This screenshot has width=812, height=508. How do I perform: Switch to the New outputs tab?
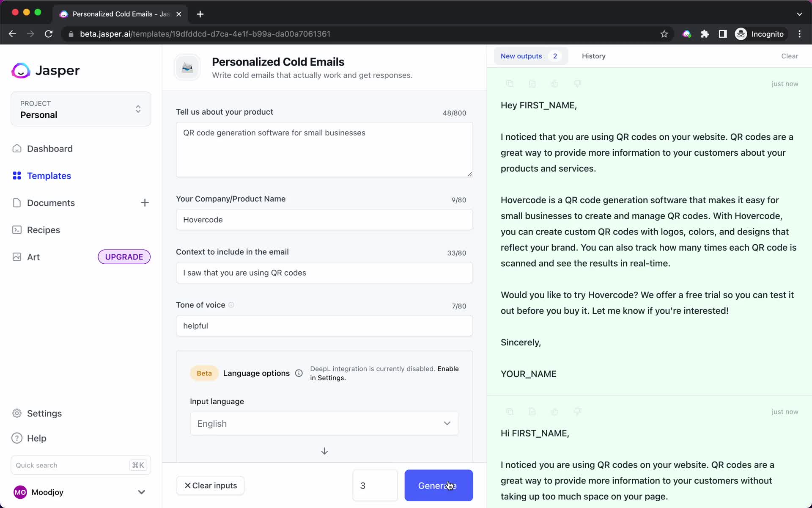click(521, 55)
